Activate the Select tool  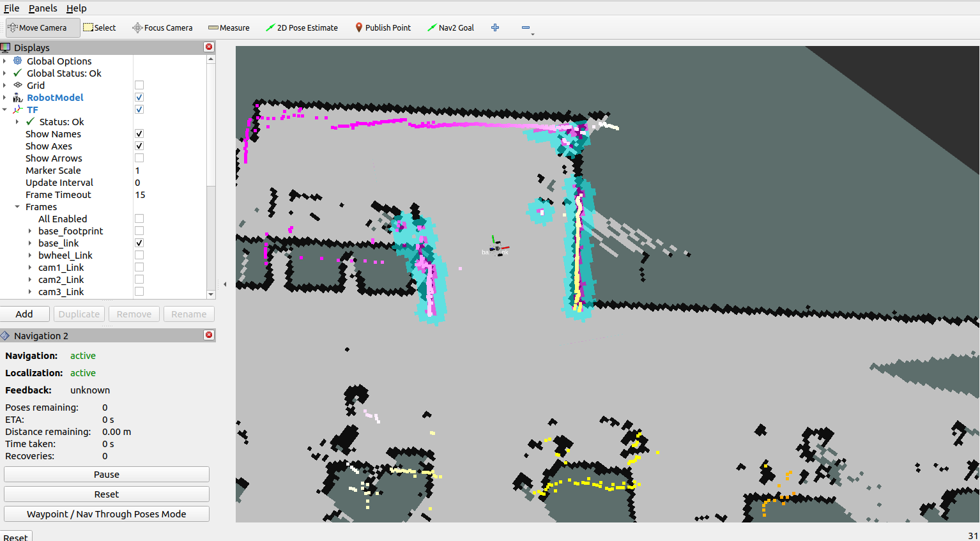point(100,27)
